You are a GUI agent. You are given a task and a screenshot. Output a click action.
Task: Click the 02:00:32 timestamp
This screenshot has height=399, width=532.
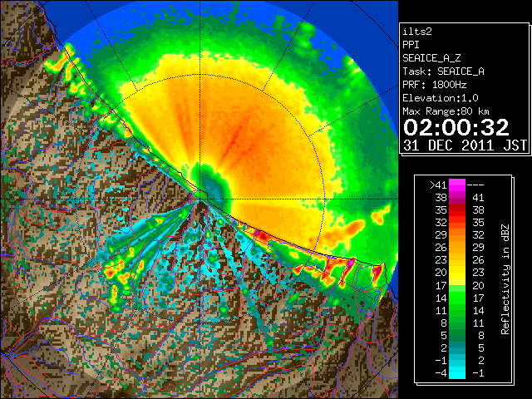(456, 127)
